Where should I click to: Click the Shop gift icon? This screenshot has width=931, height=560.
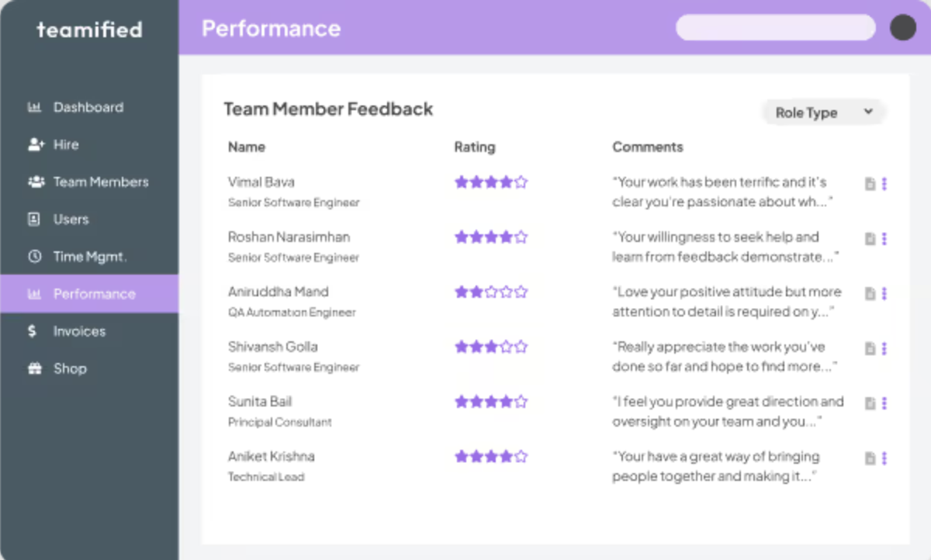point(34,368)
